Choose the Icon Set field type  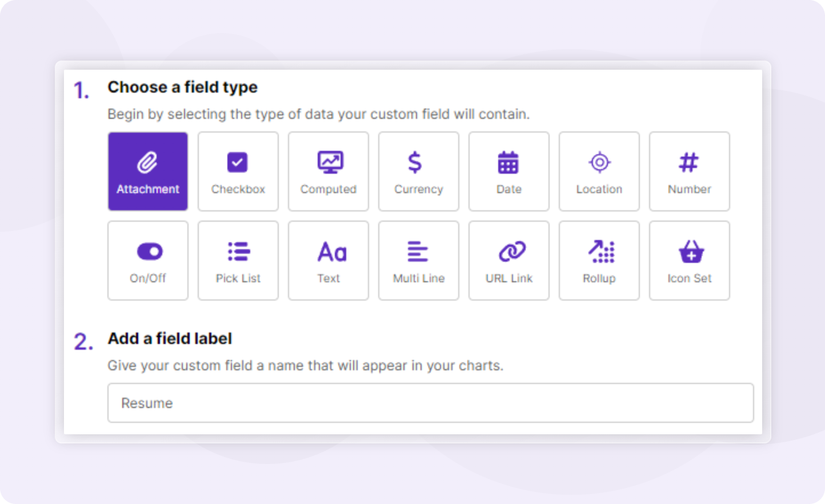(689, 260)
